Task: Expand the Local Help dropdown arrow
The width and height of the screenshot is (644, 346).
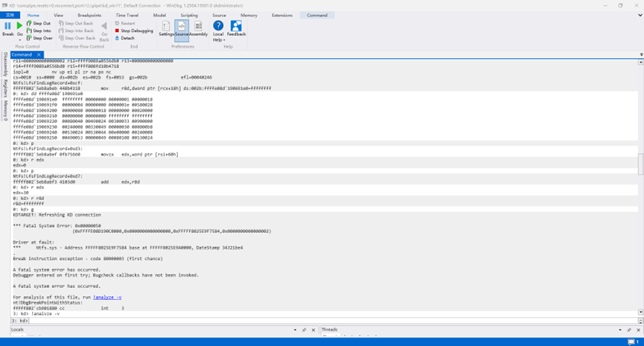Action: click(224, 40)
